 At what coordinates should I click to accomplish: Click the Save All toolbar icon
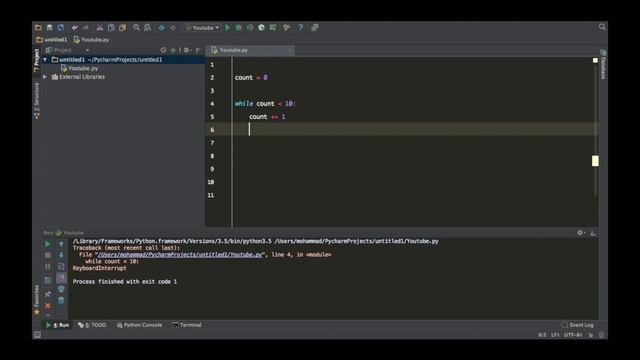tap(49, 28)
